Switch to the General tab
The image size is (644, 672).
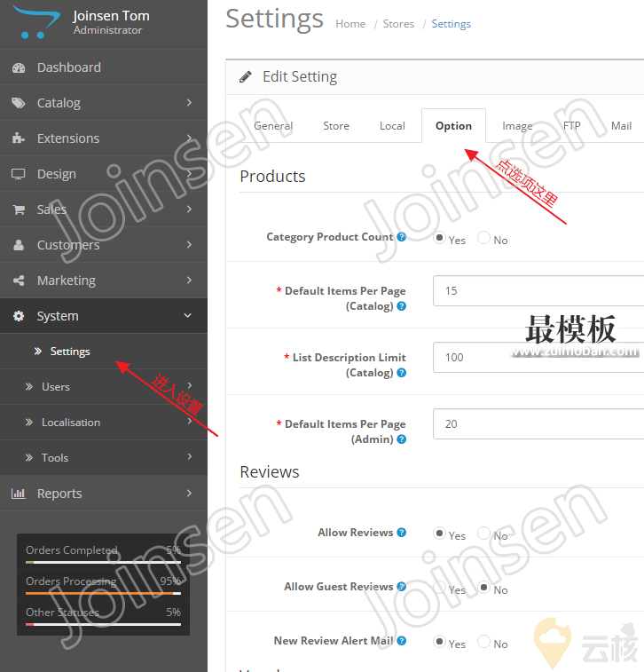(273, 126)
